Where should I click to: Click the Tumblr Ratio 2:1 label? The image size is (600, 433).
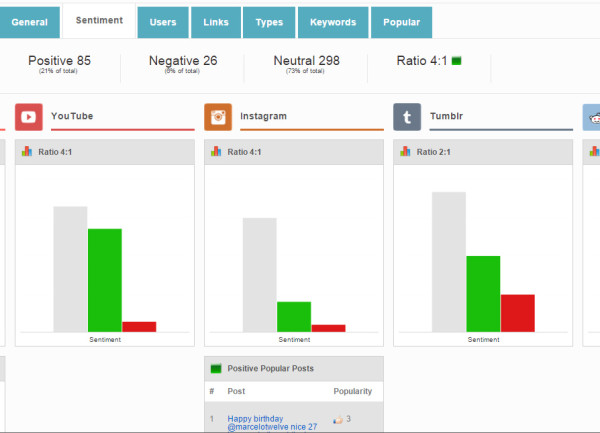point(434,152)
